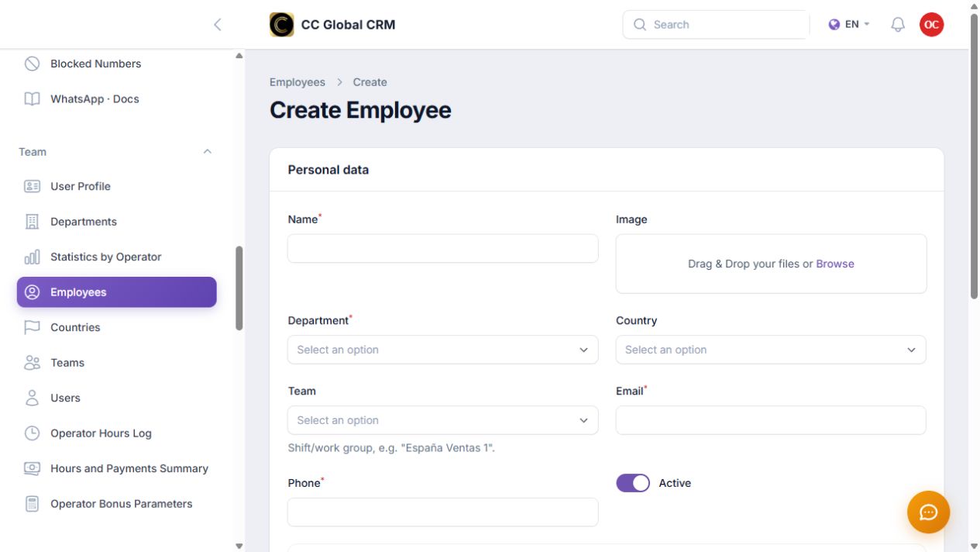Open Operator Bonus Parameters

click(117, 504)
